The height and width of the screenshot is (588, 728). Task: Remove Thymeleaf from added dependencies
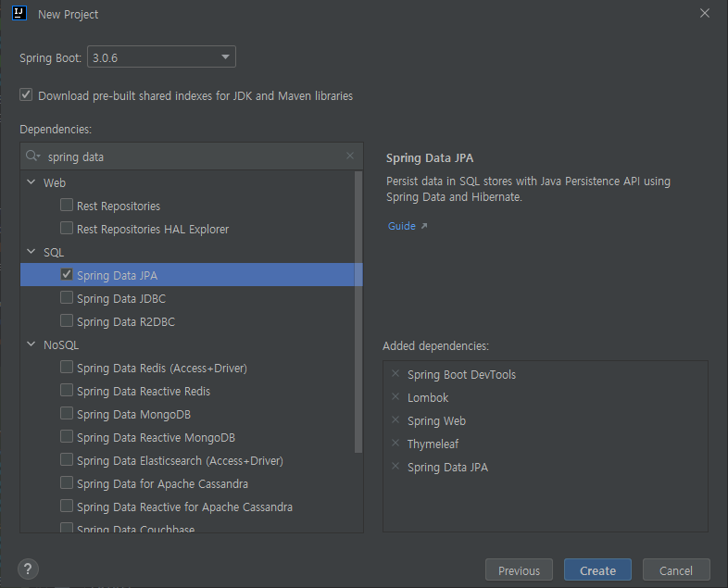coord(395,444)
